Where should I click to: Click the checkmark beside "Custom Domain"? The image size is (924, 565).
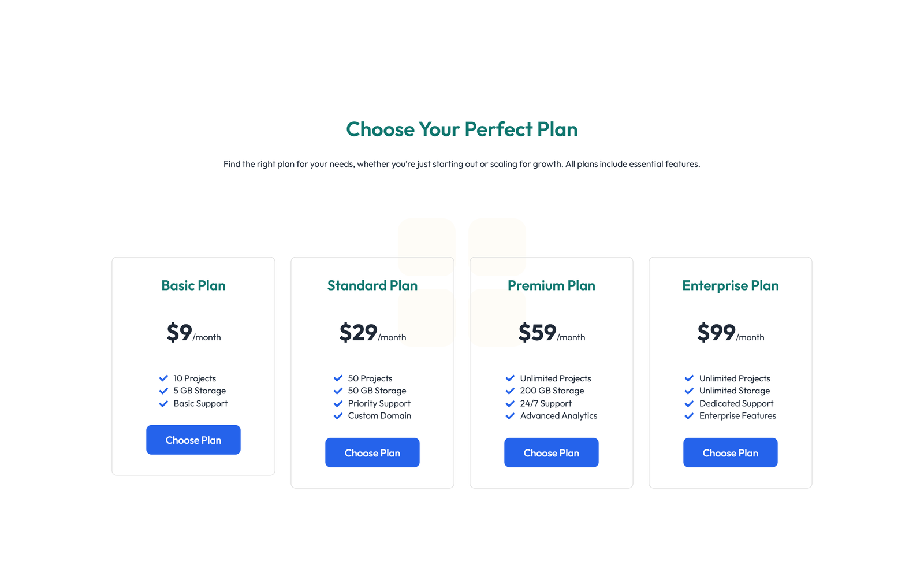click(x=338, y=416)
